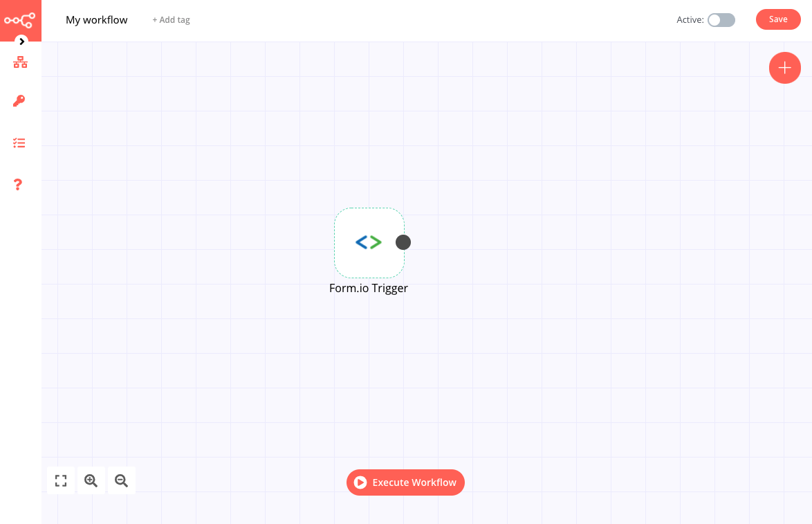This screenshot has height=524, width=812.
Task: Save the workflow
Action: click(x=777, y=19)
